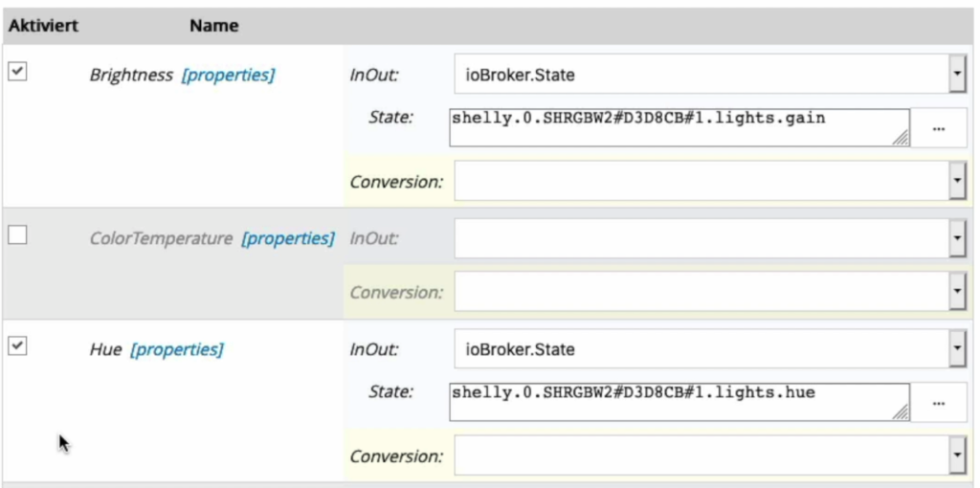Open ColorTemperature properties link

287,238
